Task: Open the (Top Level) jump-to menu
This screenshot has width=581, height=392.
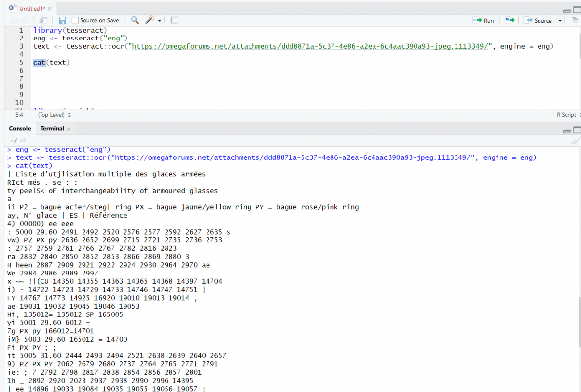Action: tap(52, 114)
